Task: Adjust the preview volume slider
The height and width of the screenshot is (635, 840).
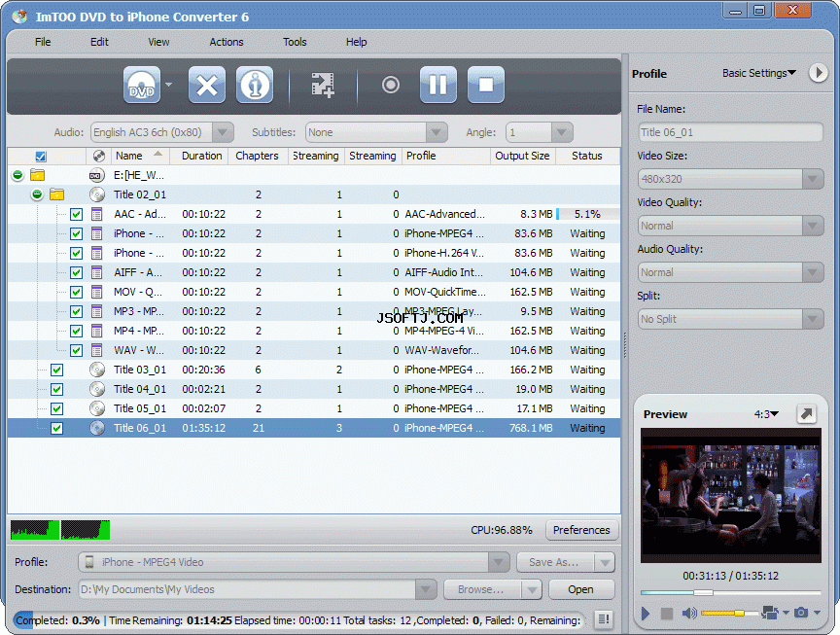Action: (x=729, y=613)
